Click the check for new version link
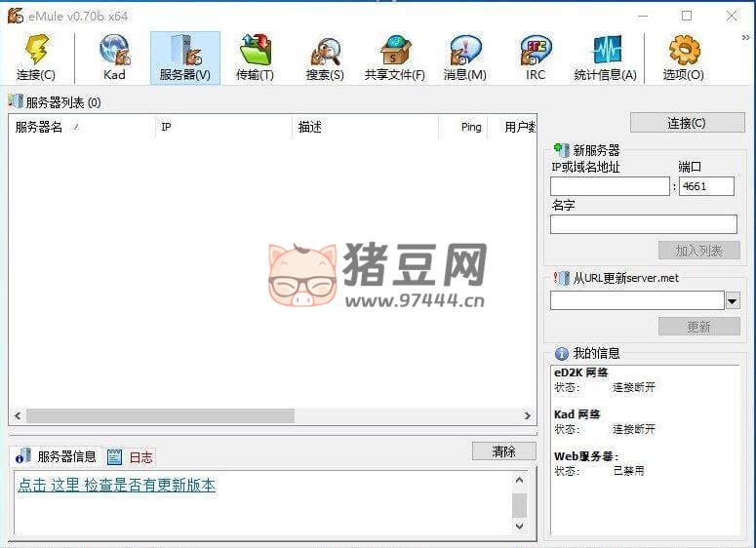Viewport: 756px width, 548px height. coord(116,485)
